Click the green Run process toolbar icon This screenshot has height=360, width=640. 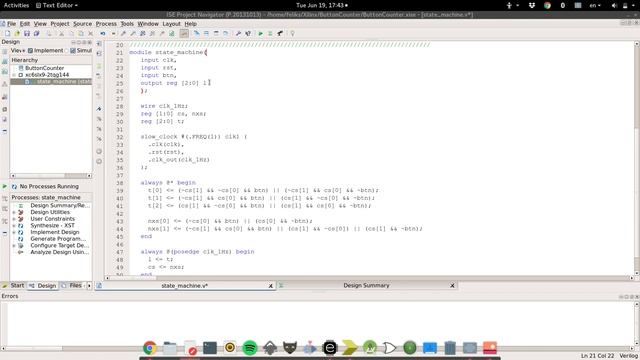260,33
